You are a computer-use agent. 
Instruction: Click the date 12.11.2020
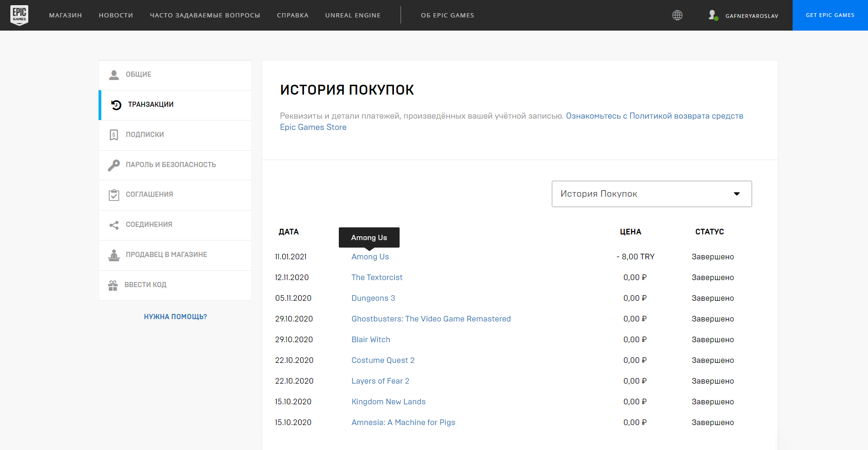click(292, 277)
